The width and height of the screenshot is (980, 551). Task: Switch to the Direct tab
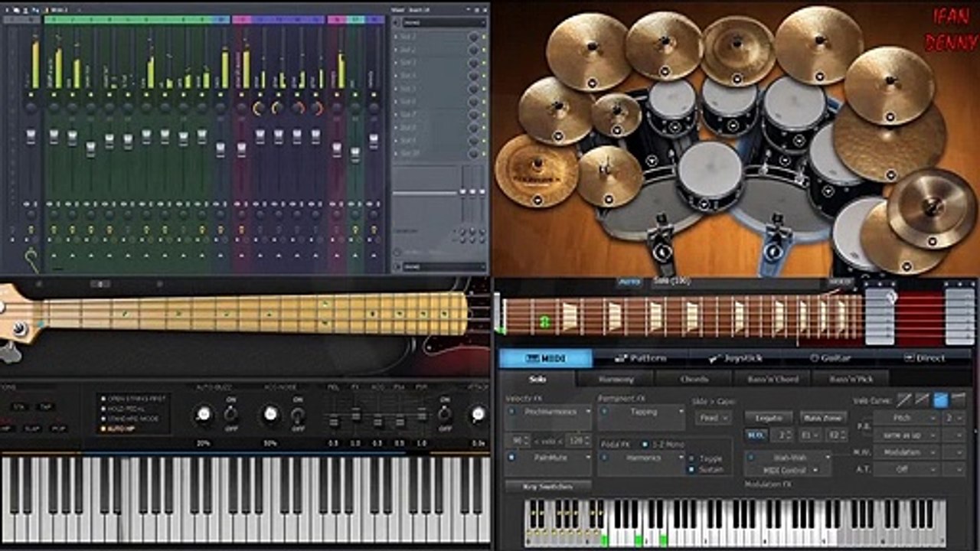pos(924,358)
